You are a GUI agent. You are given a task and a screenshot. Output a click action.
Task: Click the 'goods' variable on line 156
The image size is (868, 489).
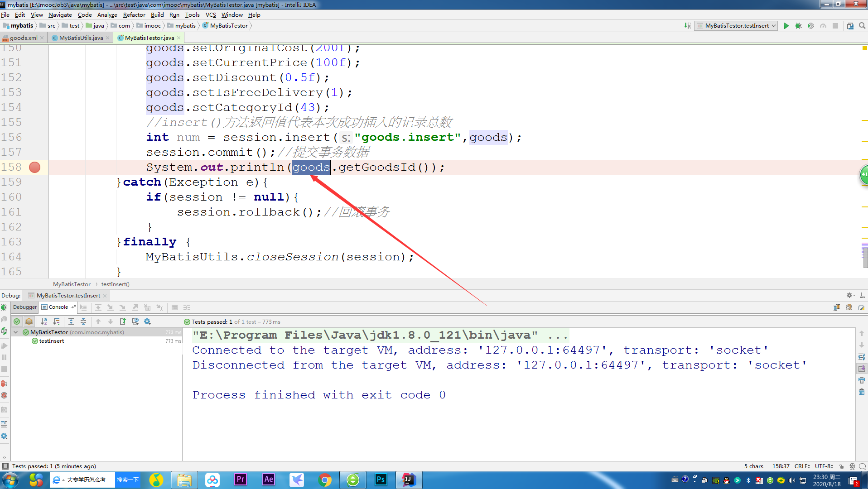click(488, 137)
